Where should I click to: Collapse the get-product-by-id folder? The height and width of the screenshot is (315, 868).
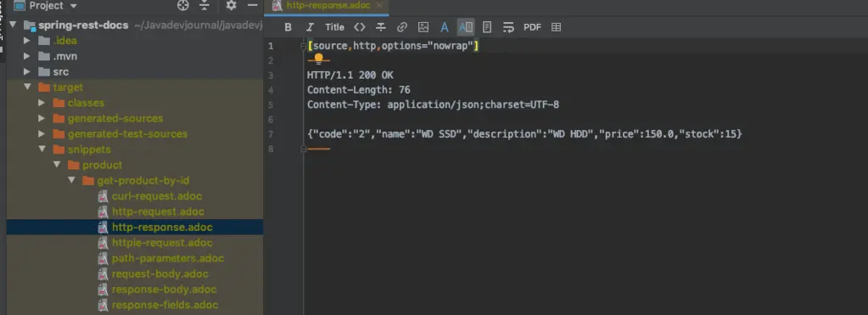(71, 181)
